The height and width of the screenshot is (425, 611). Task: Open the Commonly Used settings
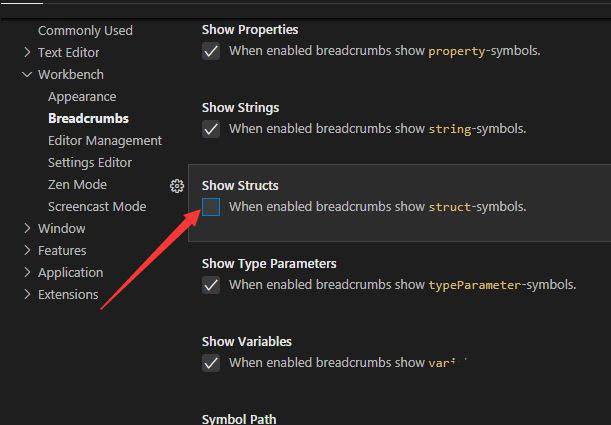84,30
